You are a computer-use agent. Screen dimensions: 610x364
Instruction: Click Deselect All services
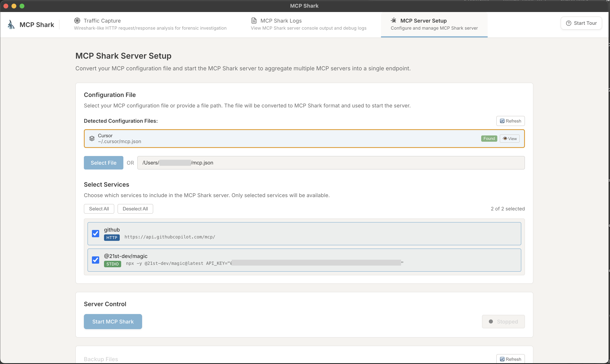click(x=135, y=208)
